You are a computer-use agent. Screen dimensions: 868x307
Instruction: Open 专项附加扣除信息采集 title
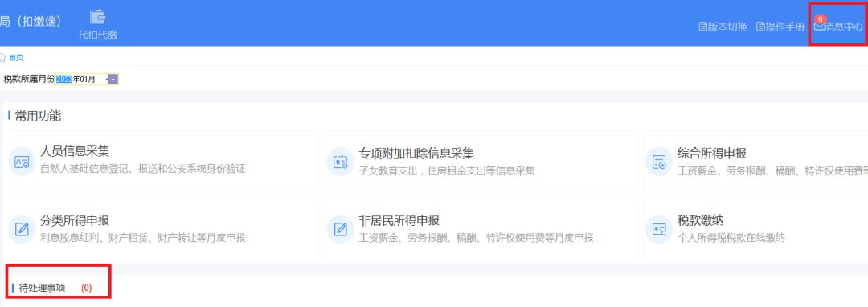(416, 153)
